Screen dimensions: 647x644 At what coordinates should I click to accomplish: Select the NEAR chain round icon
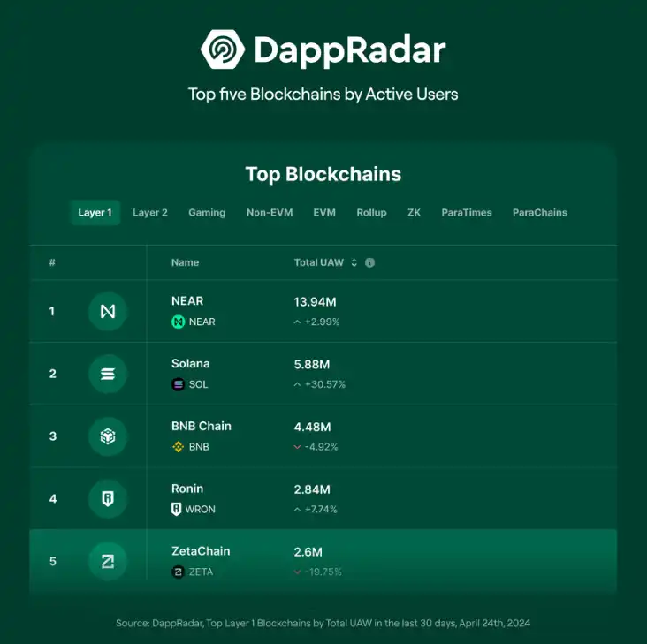(x=108, y=311)
